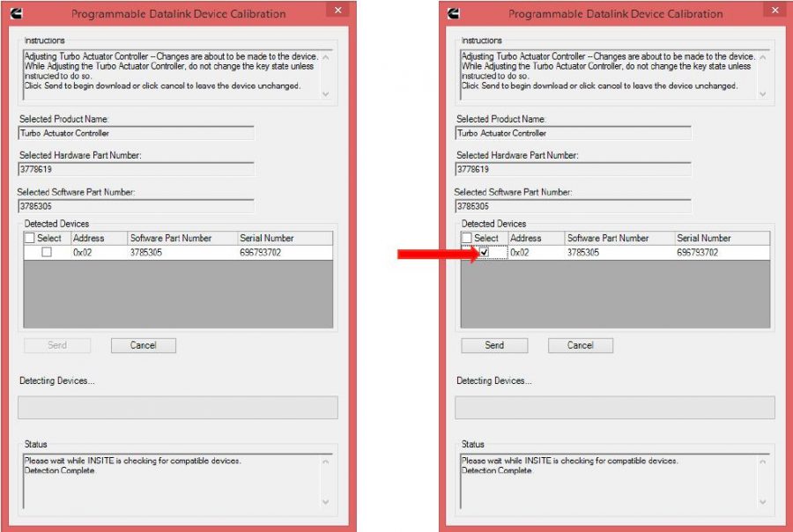Click the Selected Hardware Part Number field
Image resolution: width=793 pixels, height=532 pixels.
(x=132, y=168)
